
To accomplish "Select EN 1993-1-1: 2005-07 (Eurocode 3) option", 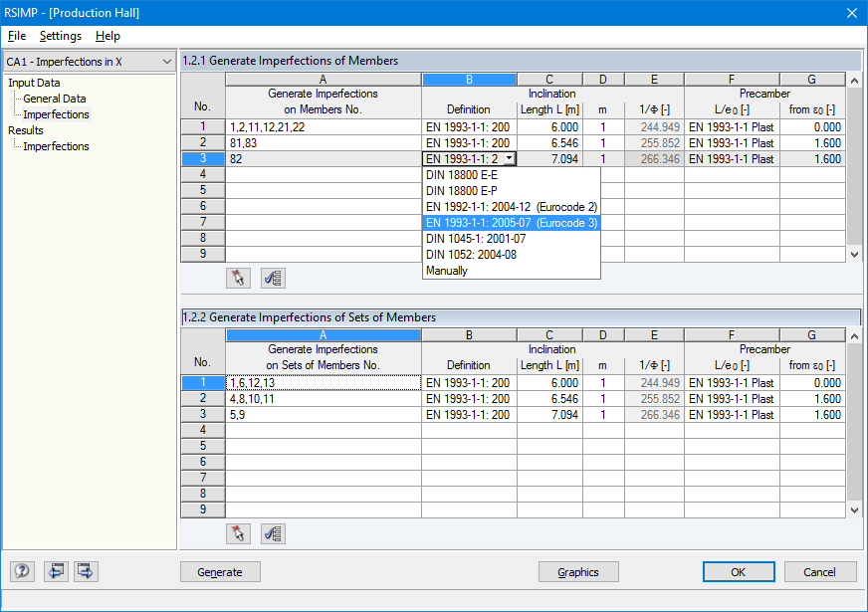I will click(x=511, y=223).
